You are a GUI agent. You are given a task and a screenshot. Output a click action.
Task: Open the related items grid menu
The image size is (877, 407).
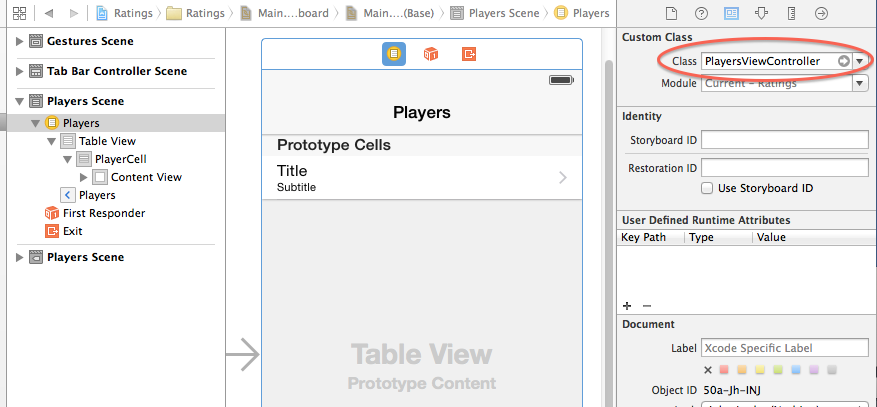pos(19,14)
